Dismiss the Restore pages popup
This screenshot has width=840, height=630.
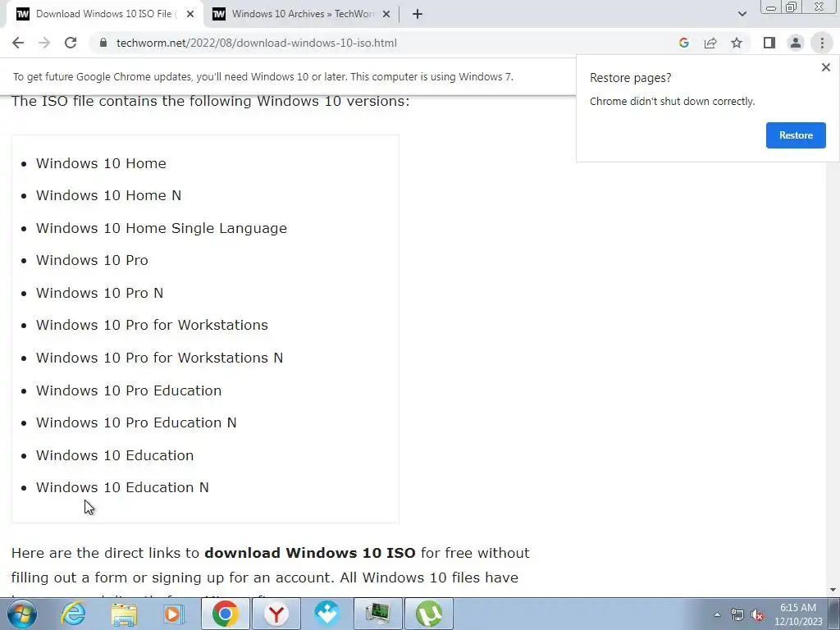click(x=825, y=67)
